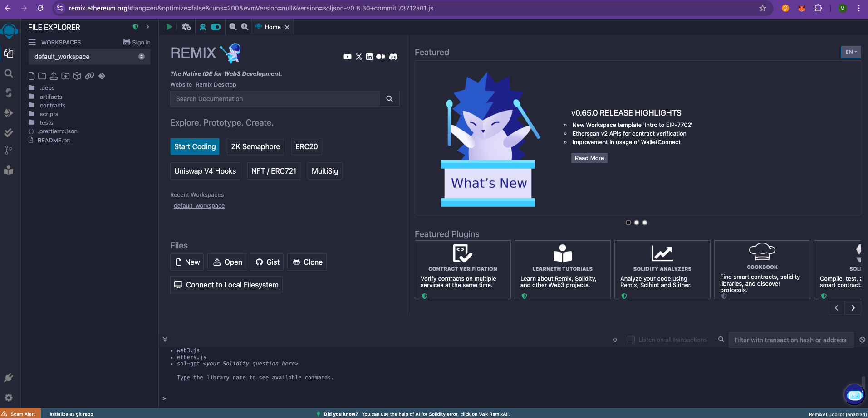Open EN language dropdown
The height and width of the screenshot is (418, 868).
tap(851, 52)
